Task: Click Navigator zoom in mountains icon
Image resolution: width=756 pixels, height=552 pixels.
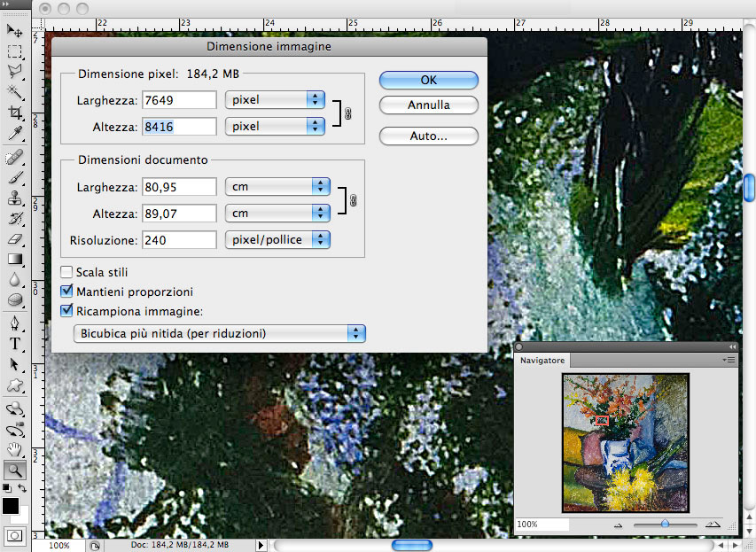Action: coord(713,525)
